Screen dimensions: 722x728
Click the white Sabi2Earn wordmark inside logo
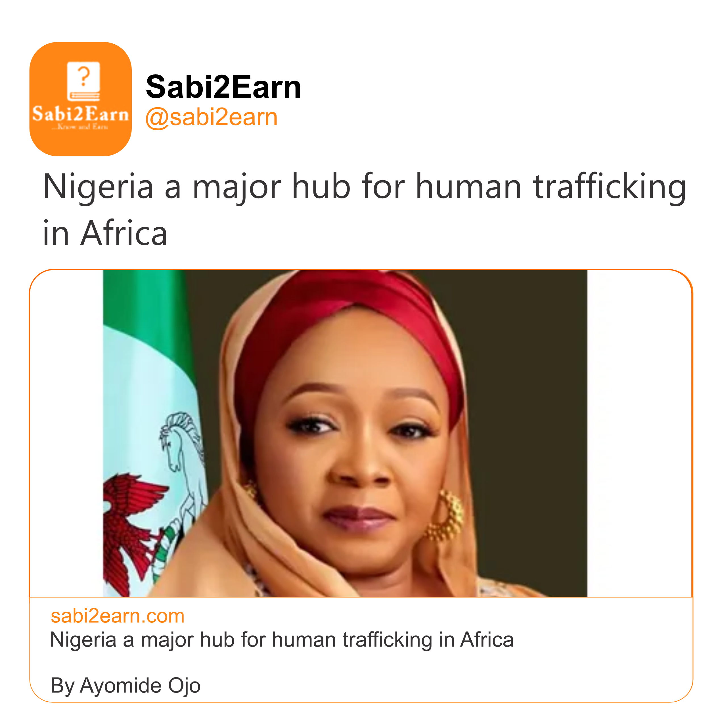80,114
